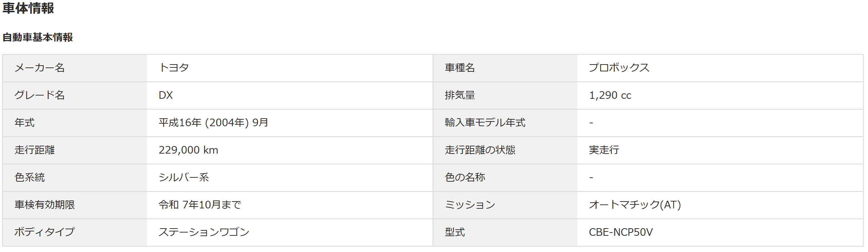Select the CBE-NCP50V model code
Screen dimensions: 868x252
point(621,232)
